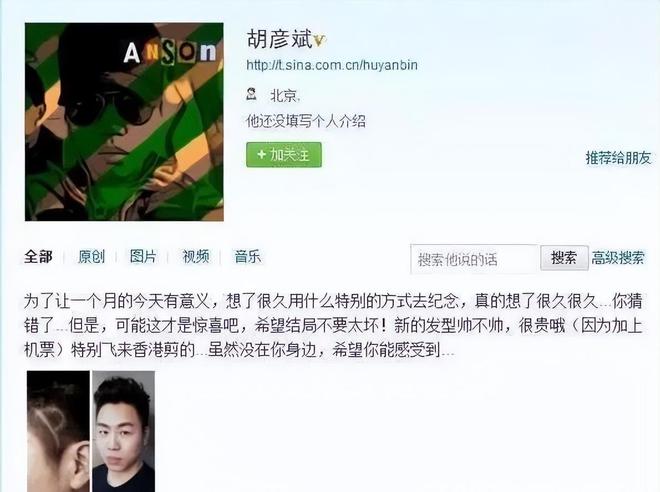Open the front-facing portrait photo in post
Screen dimensions: 660x492
tap(123, 431)
